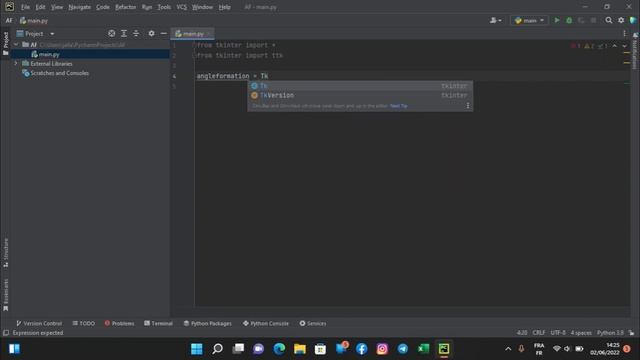This screenshot has height=360, width=640.
Task: Open the Version Control tool window
Action: [x=39, y=323]
